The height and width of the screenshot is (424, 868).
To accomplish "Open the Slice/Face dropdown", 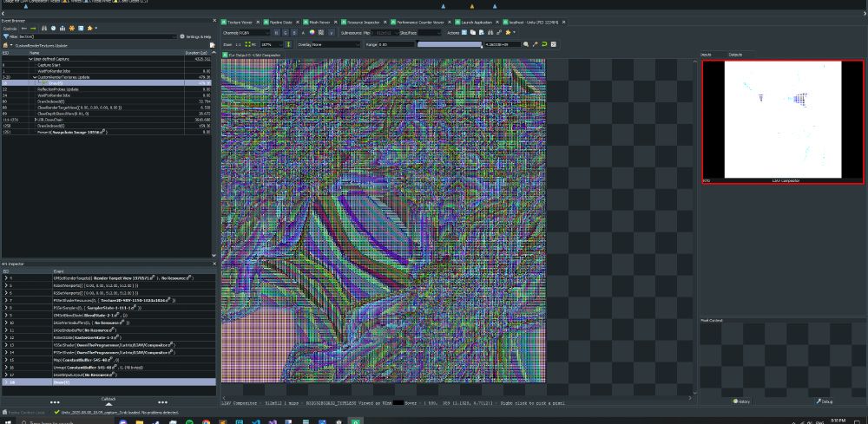I will (431, 33).
